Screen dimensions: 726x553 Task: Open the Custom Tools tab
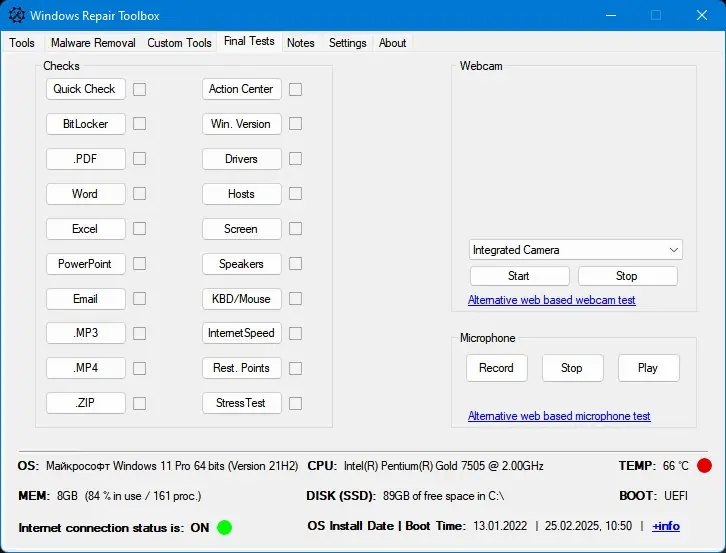[179, 43]
